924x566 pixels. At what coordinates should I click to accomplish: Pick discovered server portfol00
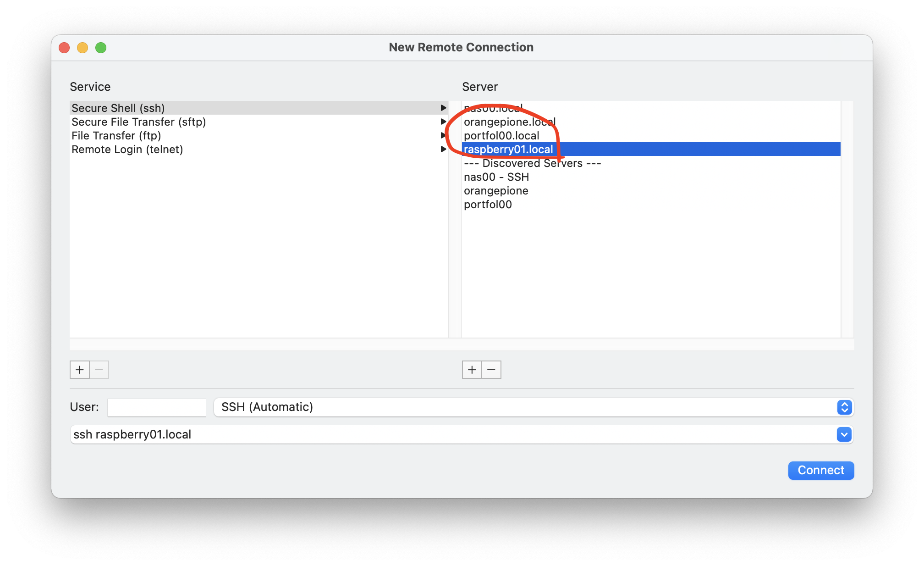488,205
